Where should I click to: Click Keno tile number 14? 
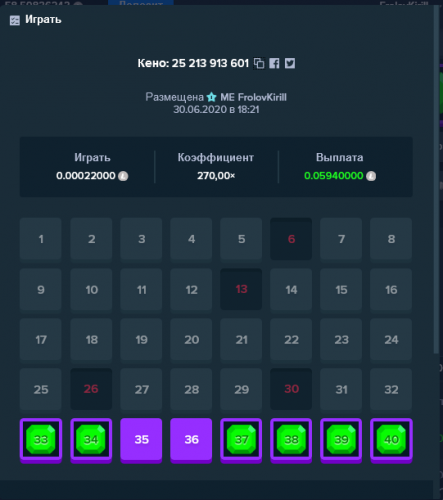(291, 289)
